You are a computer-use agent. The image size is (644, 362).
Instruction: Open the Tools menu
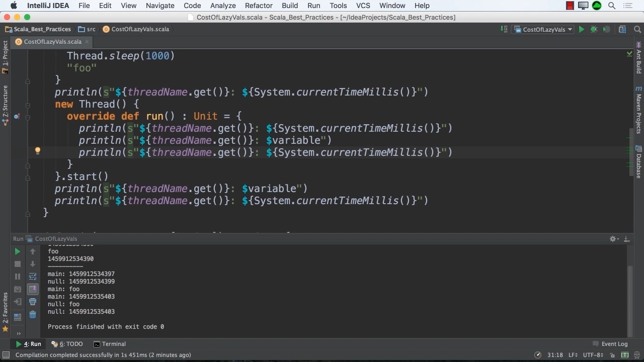(x=338, y=6)
